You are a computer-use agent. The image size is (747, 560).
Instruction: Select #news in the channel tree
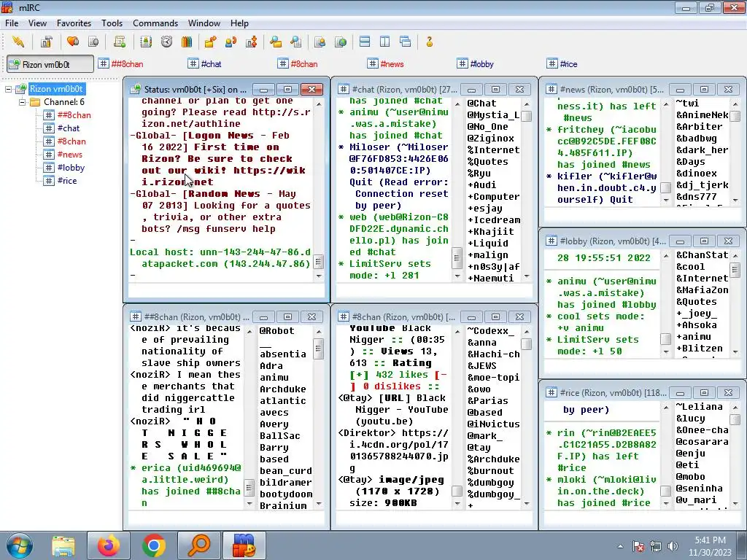point(69,155)
